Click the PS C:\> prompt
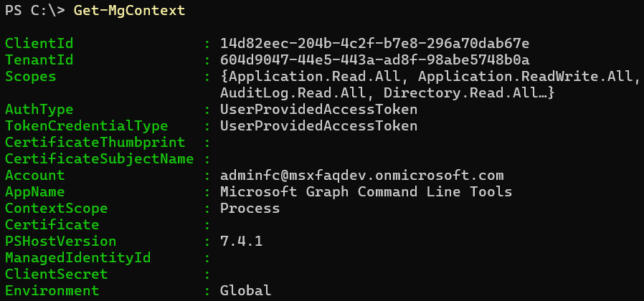This screenshot has height=301, width=644. (35, 10)
